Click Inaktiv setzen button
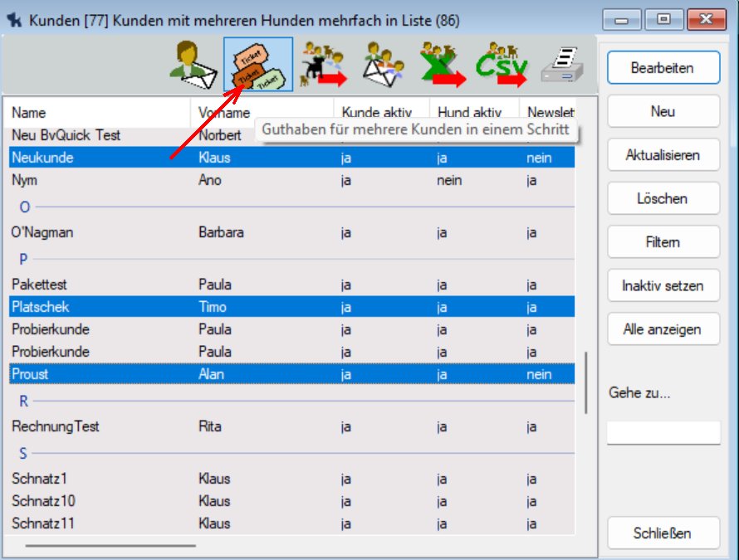The image size is (739, 560). click(663, 285)
